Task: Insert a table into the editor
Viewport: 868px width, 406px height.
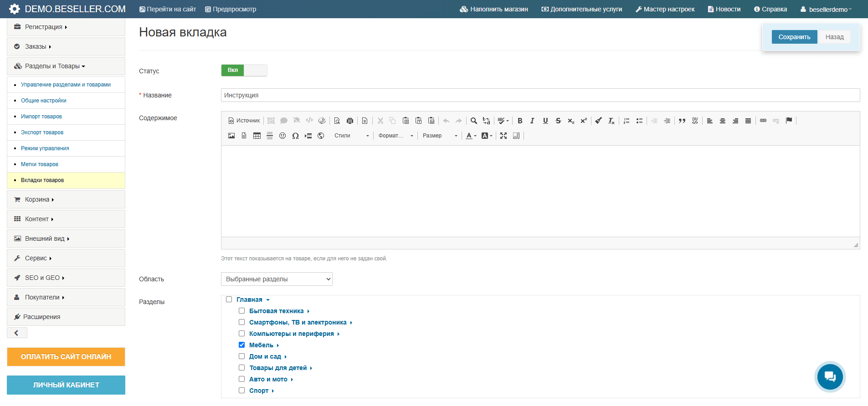Action: (257, 136)
